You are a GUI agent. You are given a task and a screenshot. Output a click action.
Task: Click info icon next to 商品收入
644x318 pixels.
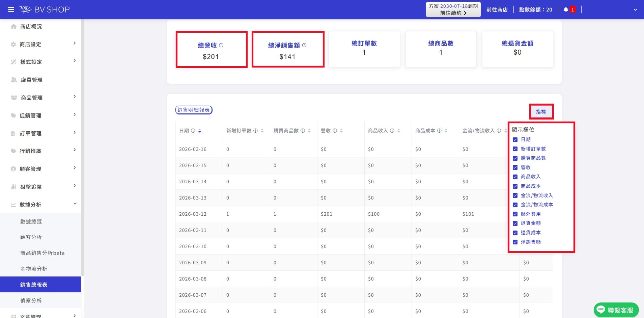(392, 131)
